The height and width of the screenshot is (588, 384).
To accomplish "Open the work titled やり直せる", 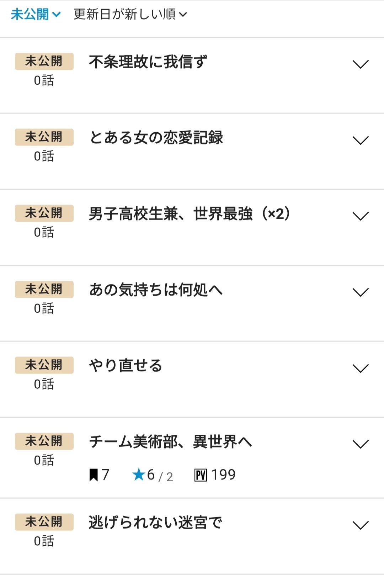I will tap(126, 366).
